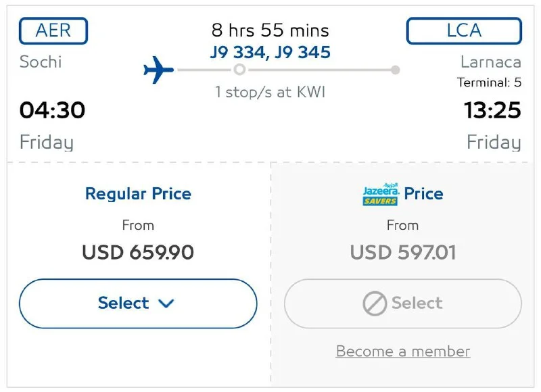Expand the chevron on the Regular Price Select

[x=166, y=303]
